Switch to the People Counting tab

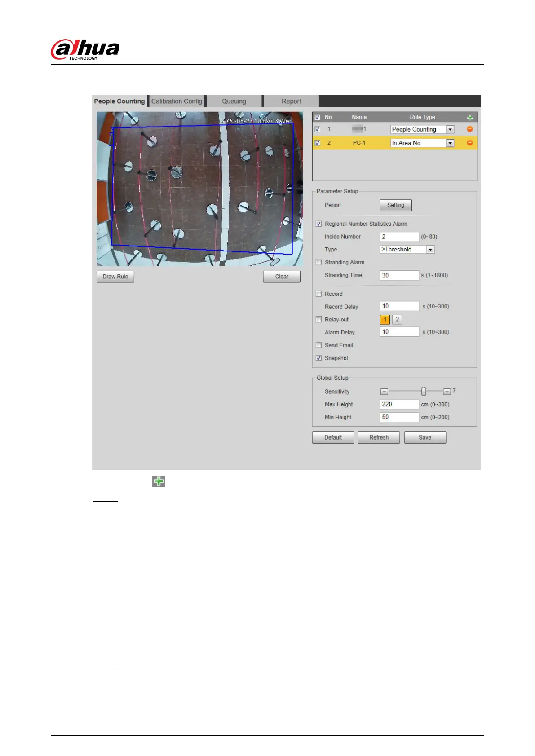click(119, 101)
